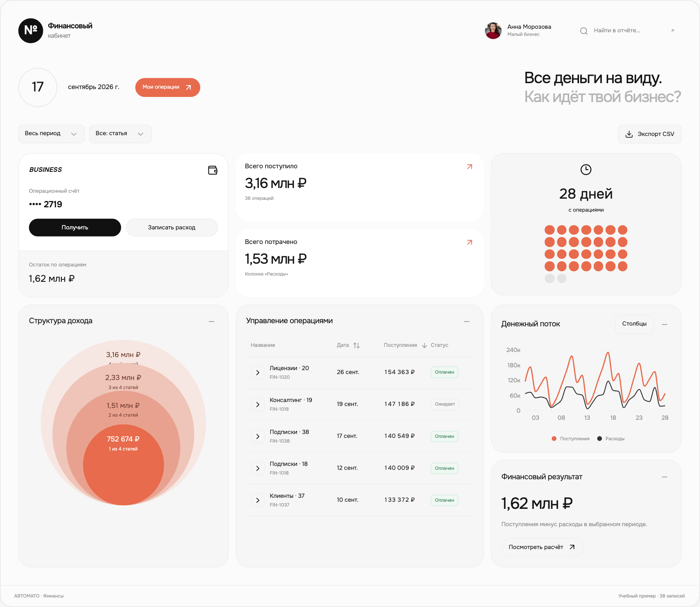This screenshot has height=607, width=700.
Task: Focus the Найти в отчёте search field
Action: coord(630,30)
